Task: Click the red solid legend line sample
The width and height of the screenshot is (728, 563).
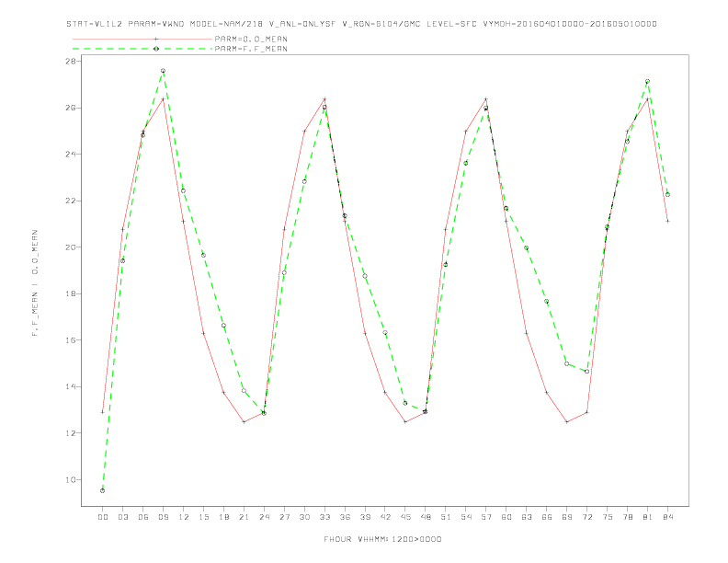Action: 142,39
